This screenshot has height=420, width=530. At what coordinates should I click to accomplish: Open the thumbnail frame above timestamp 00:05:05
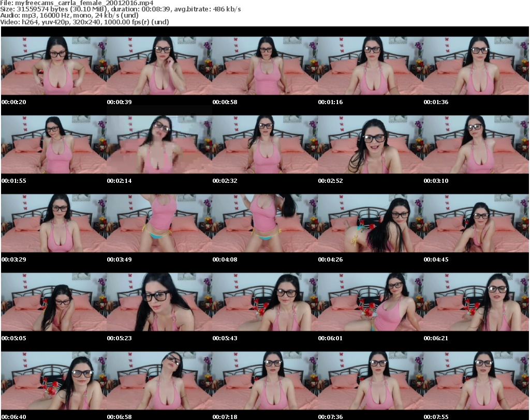pos(54,302)
